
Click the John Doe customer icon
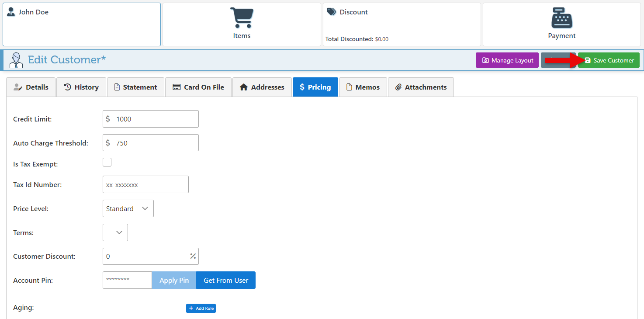pos(11,12)
